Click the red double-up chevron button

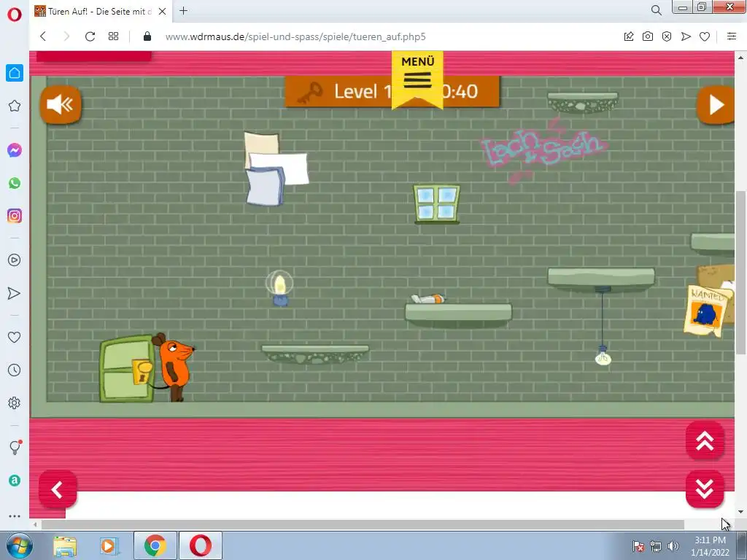(x=705, y=441)
